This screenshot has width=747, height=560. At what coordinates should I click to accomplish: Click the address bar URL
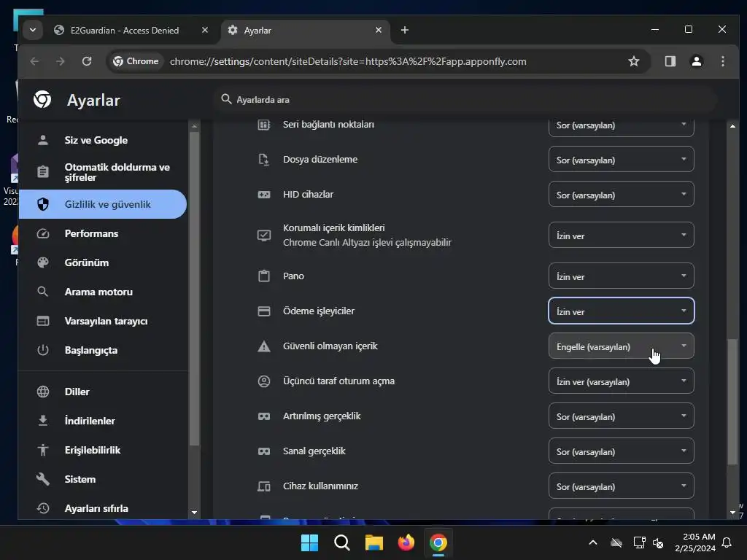click(348, 61)
